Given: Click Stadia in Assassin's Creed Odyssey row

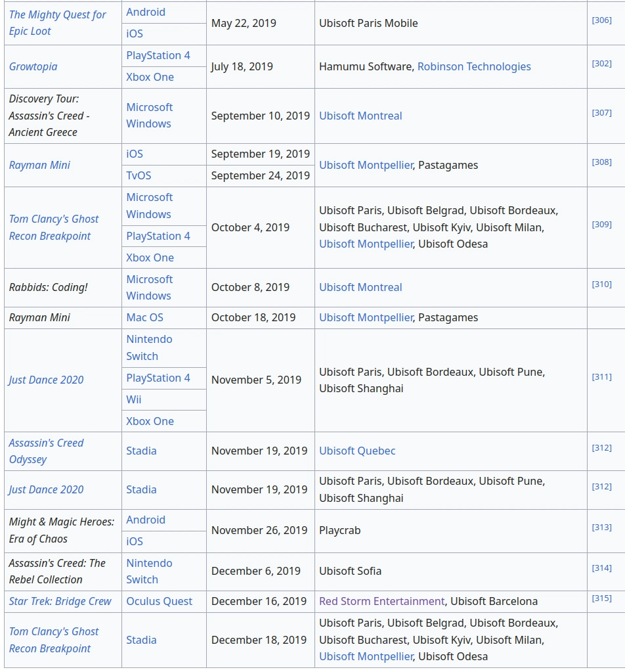Looking at the screenshot, I should 141,451.
